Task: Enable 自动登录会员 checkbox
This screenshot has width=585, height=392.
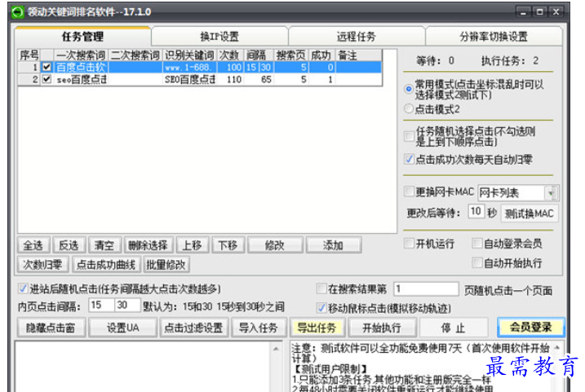Action: point(476,244)
